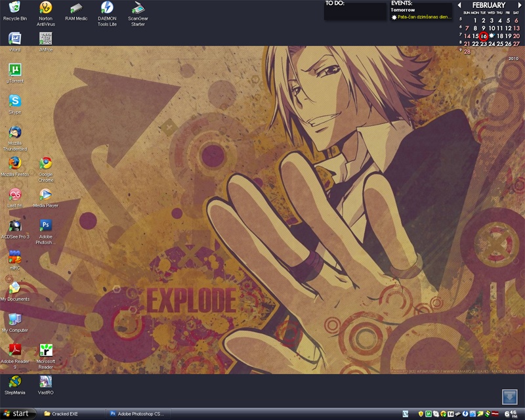Select the DAEMON Tools Lite icon
Screen dimensions: 525x420
point(107,13)
